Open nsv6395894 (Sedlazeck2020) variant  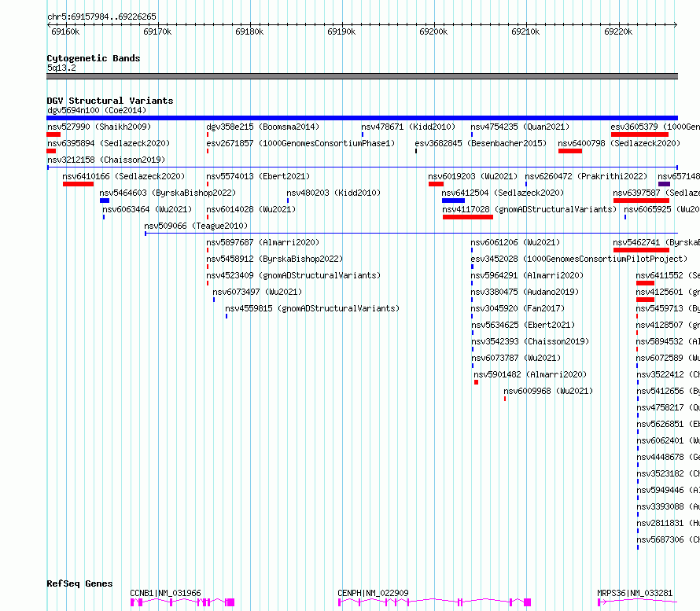pos(109,143)
